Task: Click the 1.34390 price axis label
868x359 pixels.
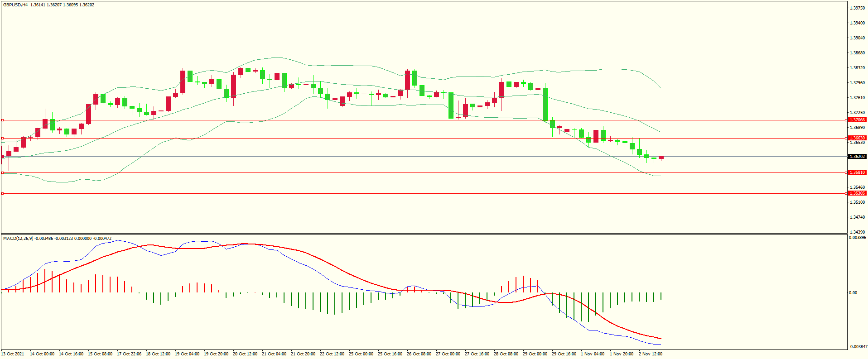Action: [857, 232]
